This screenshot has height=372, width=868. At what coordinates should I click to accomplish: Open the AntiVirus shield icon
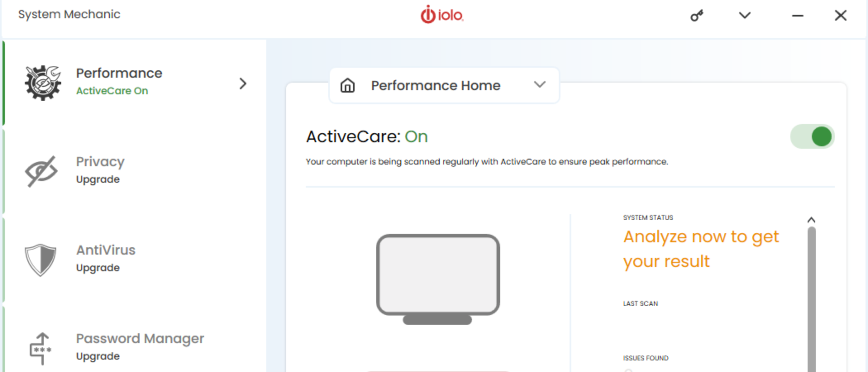[41, 260]
